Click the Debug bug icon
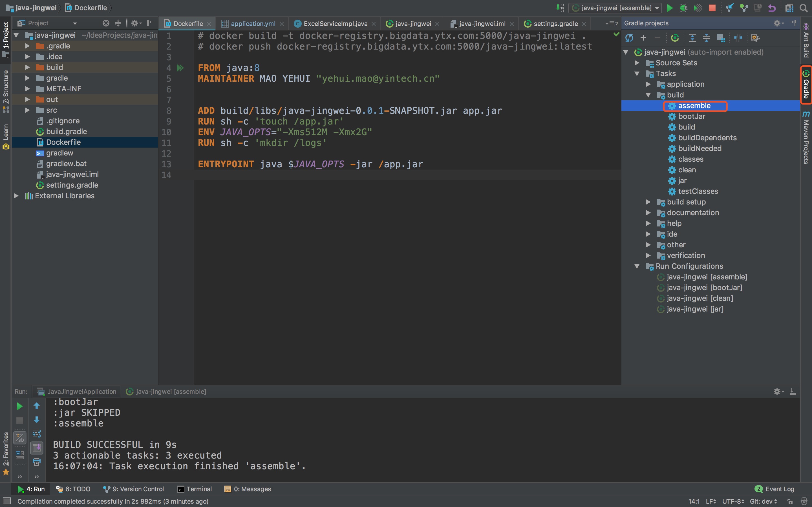 [x=683, y=8]
